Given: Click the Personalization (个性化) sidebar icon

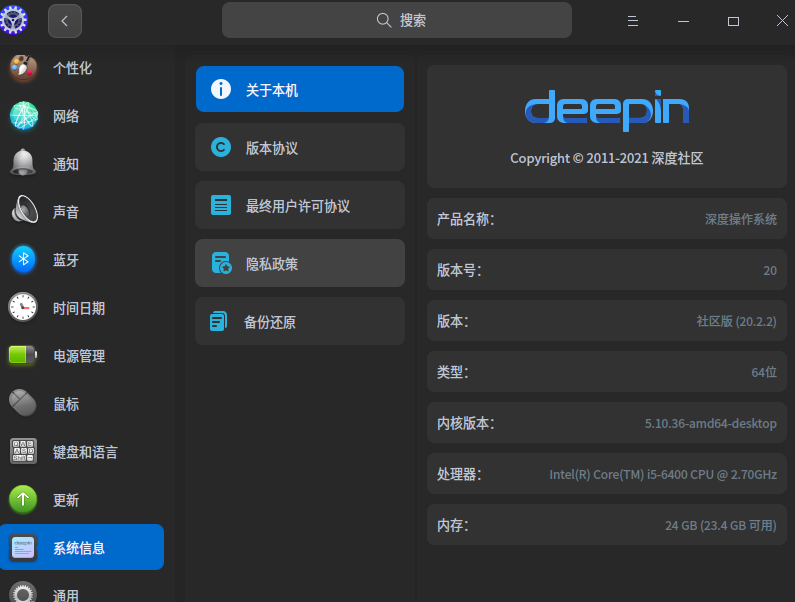Looking at the screenshot, I should pos(23,68).
